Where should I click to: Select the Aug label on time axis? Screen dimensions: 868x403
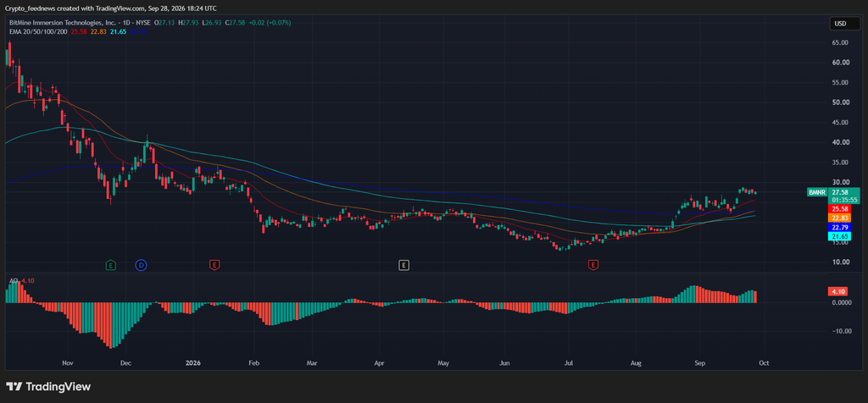[636, 363]
